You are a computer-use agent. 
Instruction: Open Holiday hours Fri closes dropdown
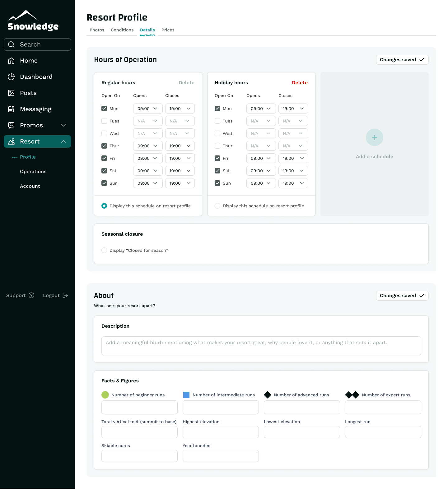pyautogui.click(x=293, y=158)
